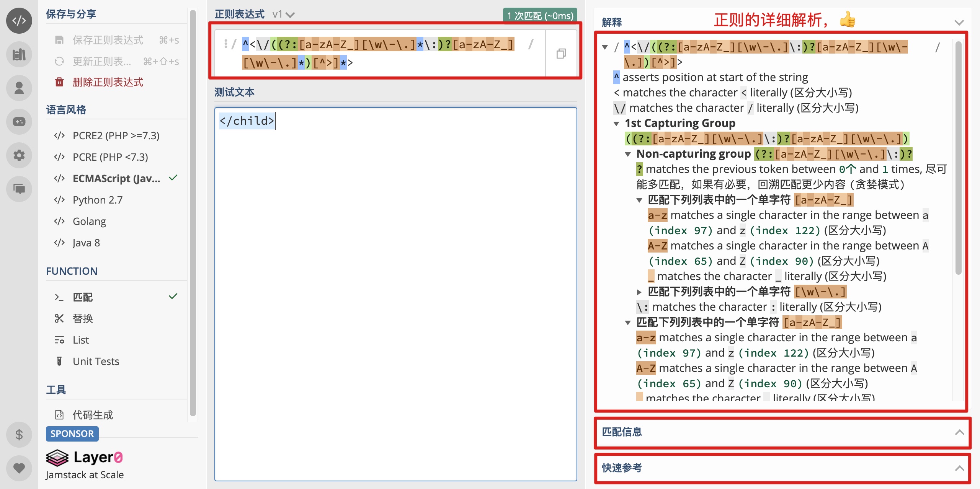
Task: Click the 1 次匹配 match result badge
Action: click(540, 16)
